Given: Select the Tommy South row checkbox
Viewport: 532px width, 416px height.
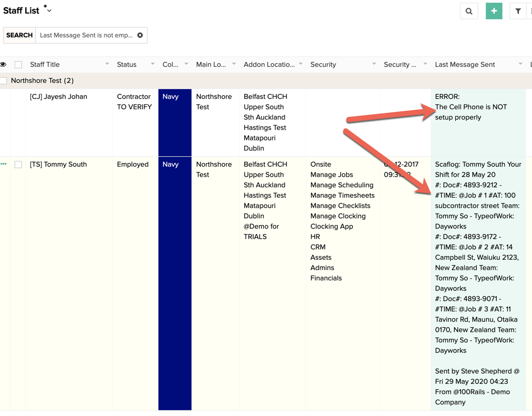Looking at the screenshot, I should 18,165.
